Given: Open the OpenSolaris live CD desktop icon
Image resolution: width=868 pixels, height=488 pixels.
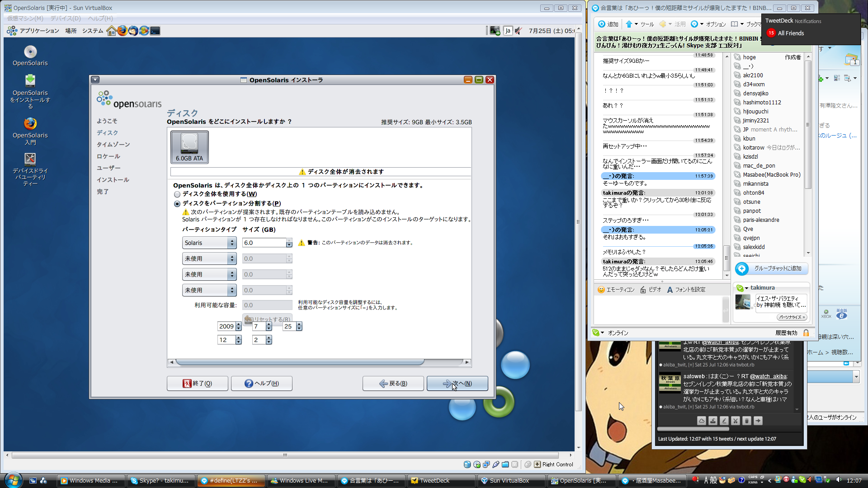Looking at the screenshot, I should tap(30, 56).
